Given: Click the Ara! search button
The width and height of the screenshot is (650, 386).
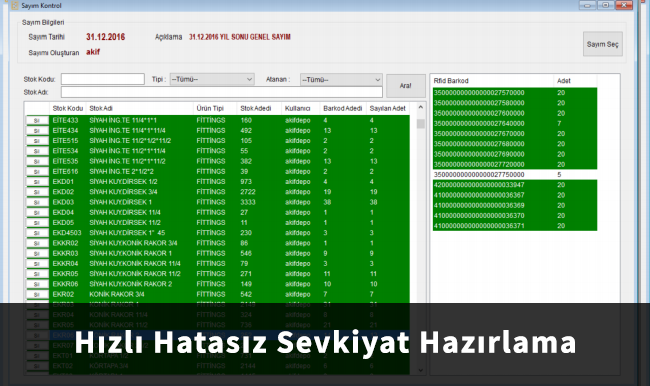Looking at the screenshot, I should coord(405,86).
